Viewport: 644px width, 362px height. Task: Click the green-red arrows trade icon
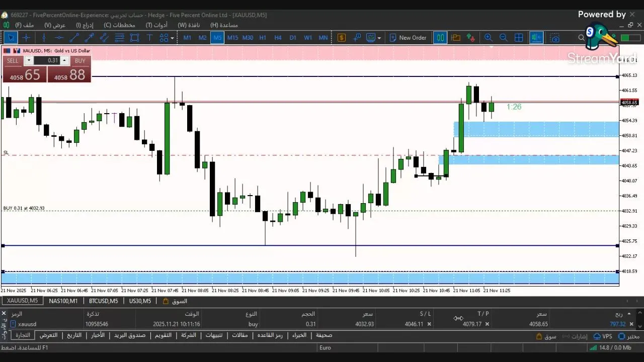point(471,38)
